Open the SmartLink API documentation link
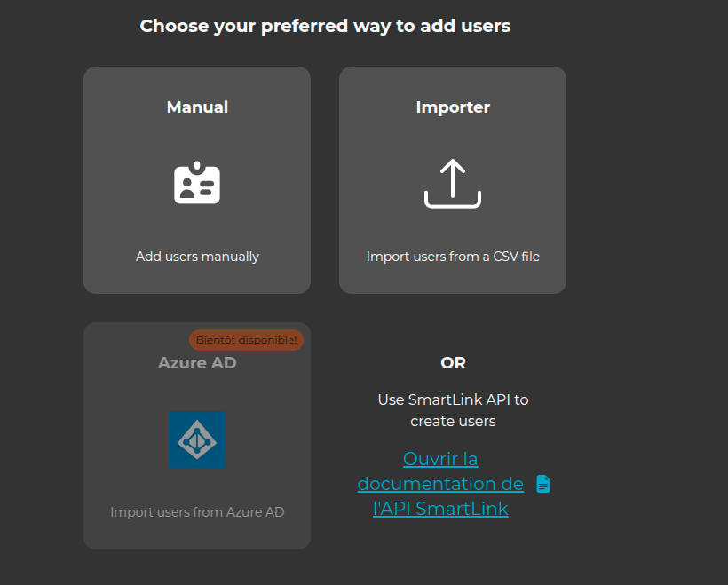Screen dimensions: 728x585 coord(440,484)
